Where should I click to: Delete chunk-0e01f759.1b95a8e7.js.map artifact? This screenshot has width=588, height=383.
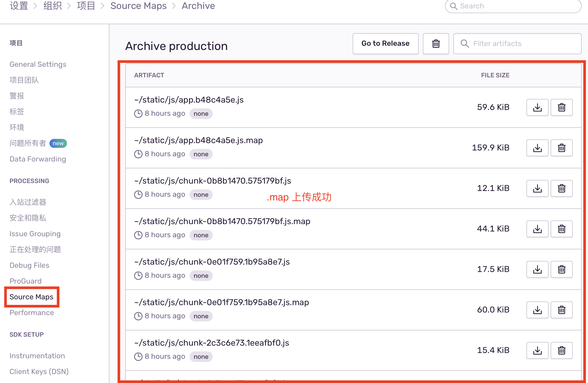pos(561,310)
